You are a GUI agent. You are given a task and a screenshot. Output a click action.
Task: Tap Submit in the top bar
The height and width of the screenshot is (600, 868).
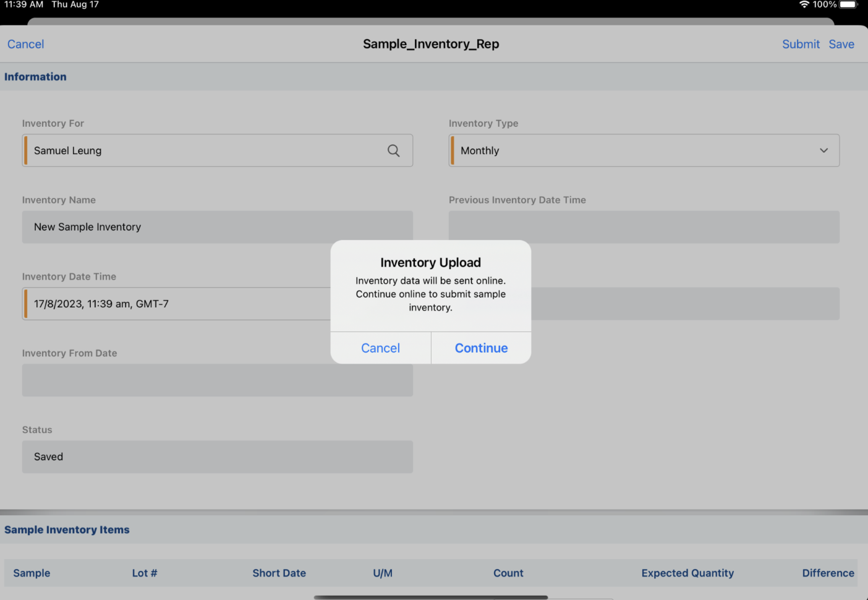tap(800, 44)
